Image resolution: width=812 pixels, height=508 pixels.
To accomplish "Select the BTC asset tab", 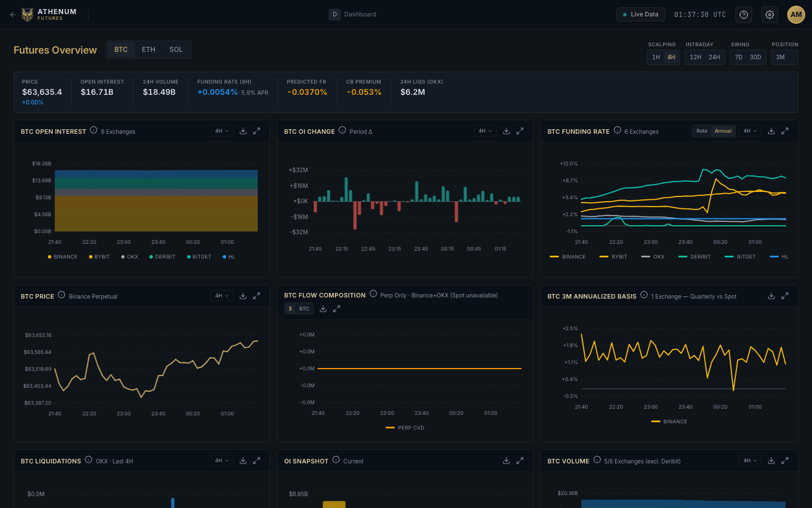I will tap(121, 50).
